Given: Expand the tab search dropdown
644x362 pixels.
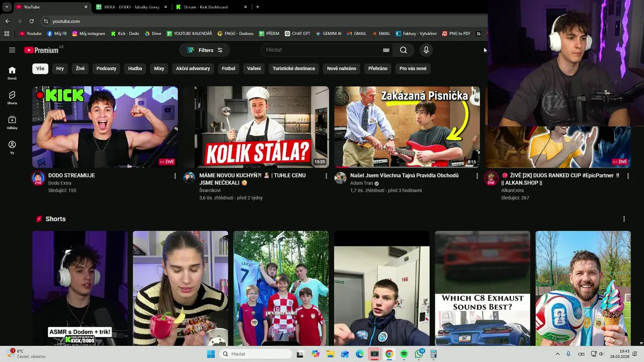Looking at the screenshot, I should point(7,7).
